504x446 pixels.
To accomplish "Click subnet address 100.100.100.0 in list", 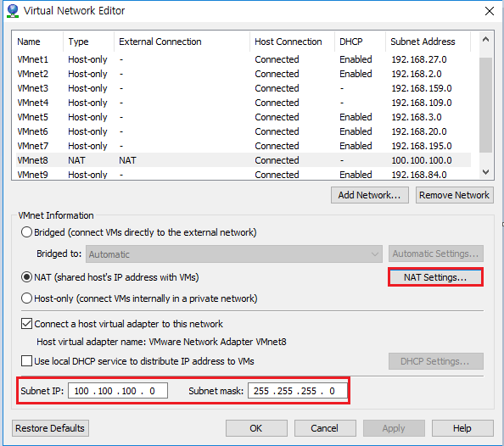I will click(x=422, y=160).
